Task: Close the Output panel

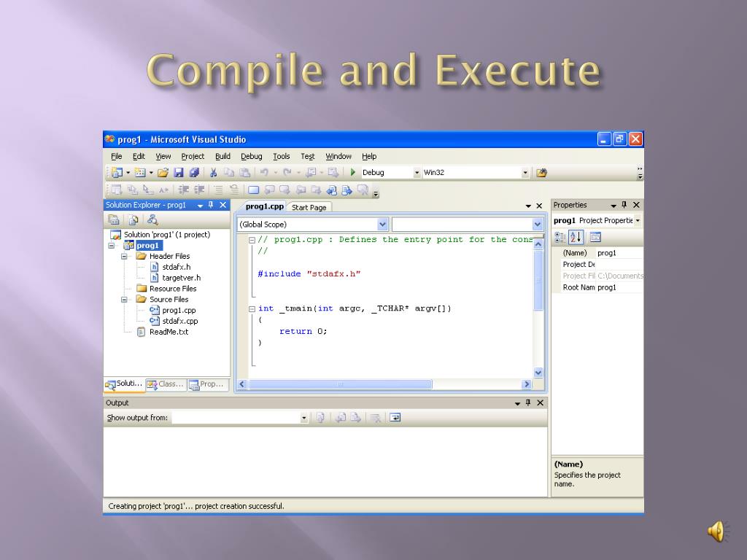Action: click(541, 402)
